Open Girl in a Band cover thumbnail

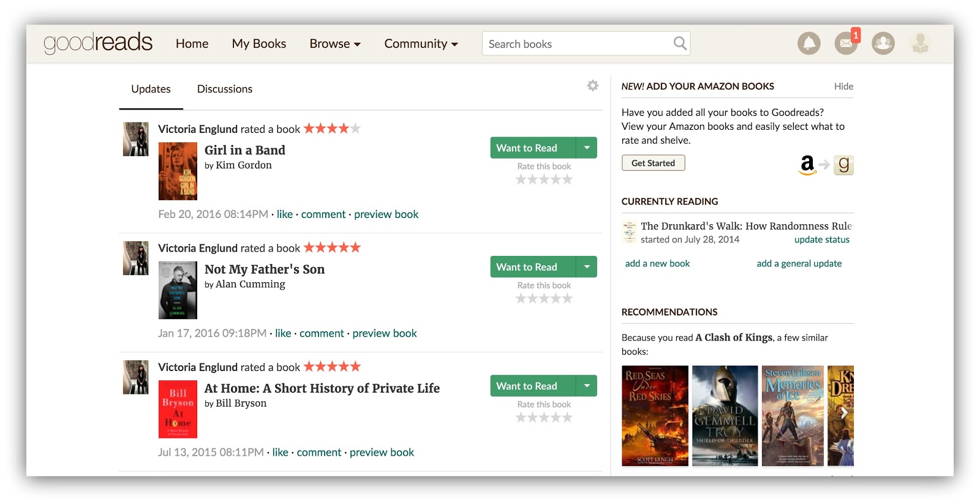tap(178, 171)
